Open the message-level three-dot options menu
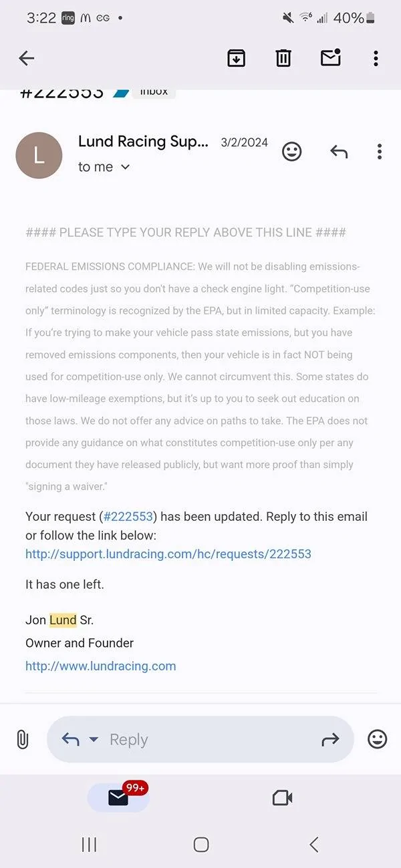 point(379,152)
